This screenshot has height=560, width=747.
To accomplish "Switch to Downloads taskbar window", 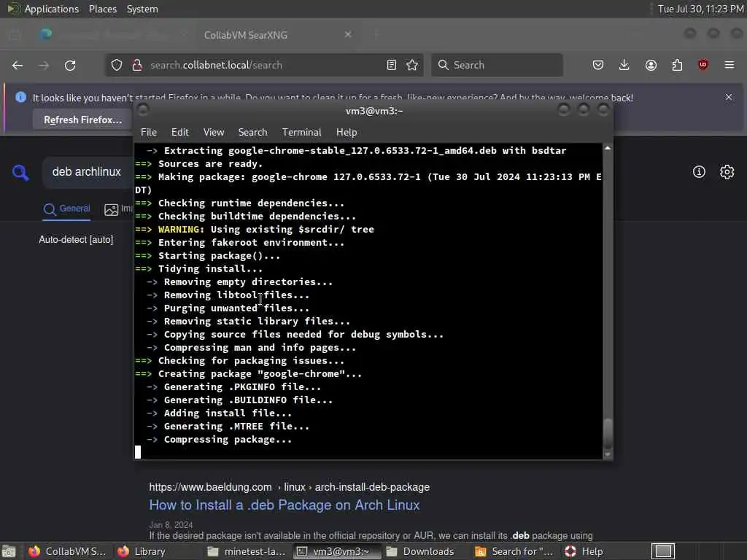I will (421, 551).
